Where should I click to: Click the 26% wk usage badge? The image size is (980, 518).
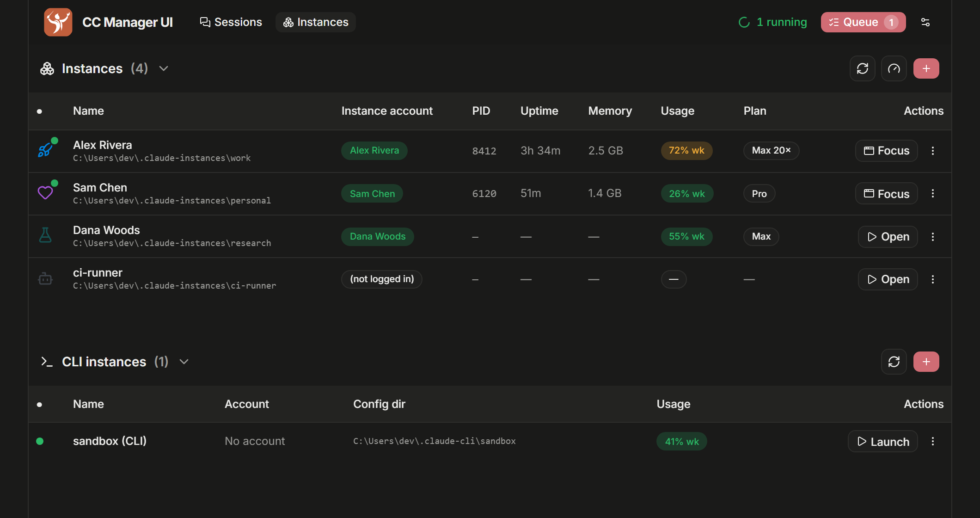click(x=687, y=193)
